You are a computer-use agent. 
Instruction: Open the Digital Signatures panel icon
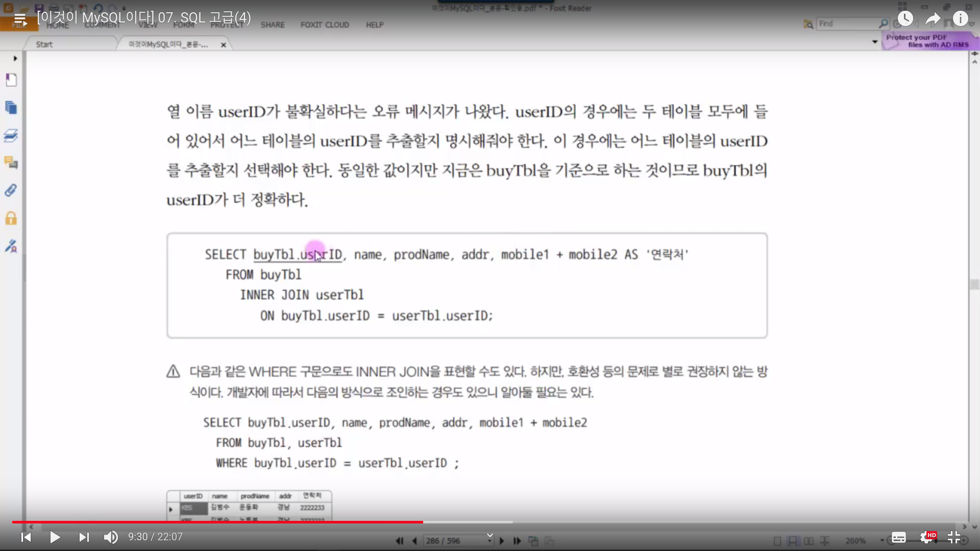pos(11,246)
